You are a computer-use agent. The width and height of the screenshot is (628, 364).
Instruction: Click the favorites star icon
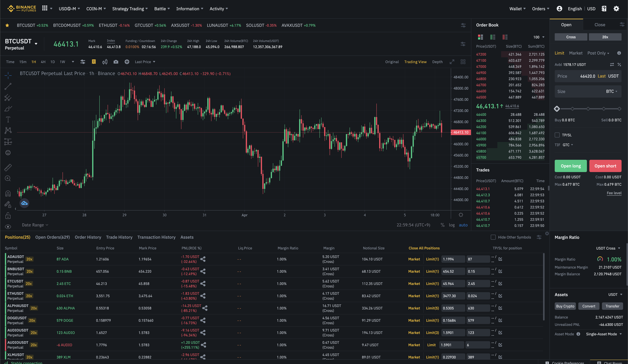click(7, 25)
